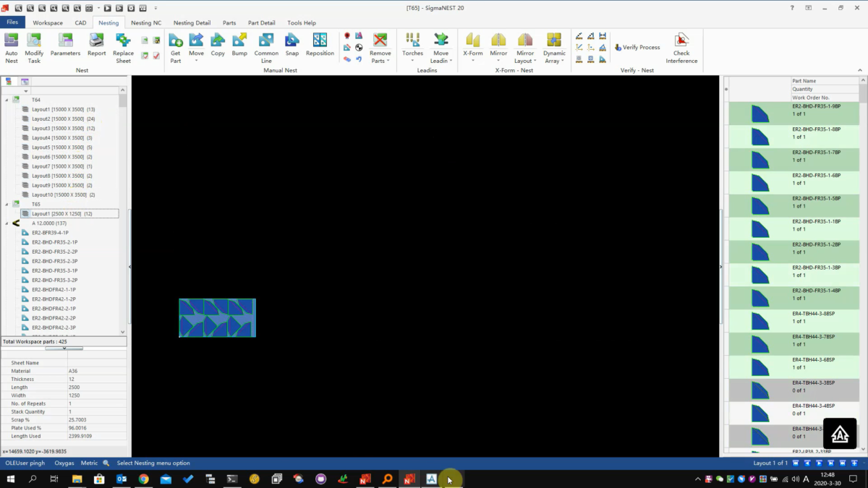This screenshot has height=488, width=868.
Task: Go to first layout navigation arrow
Action: (x=796, y=463)
